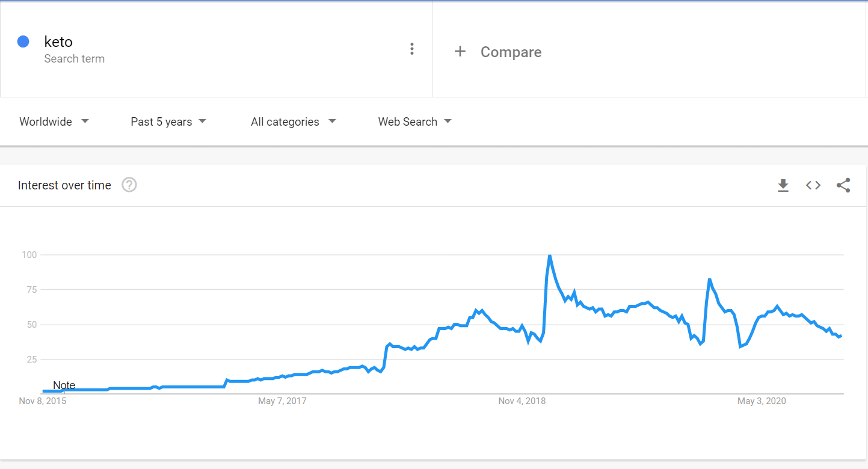This screenshot has width=868, height=469.
Task: Open the embed code icon
Action: tap(813, 185)
